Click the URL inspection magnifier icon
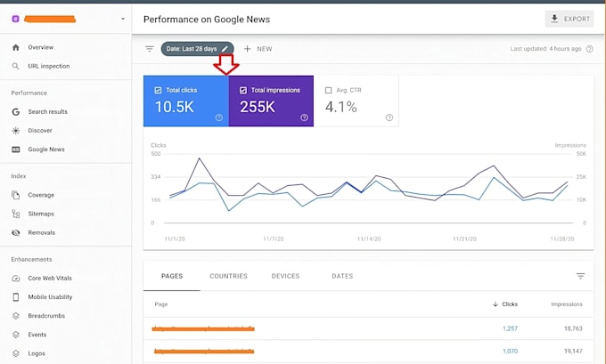Viewport: 606px width, 364px height. 15,66
